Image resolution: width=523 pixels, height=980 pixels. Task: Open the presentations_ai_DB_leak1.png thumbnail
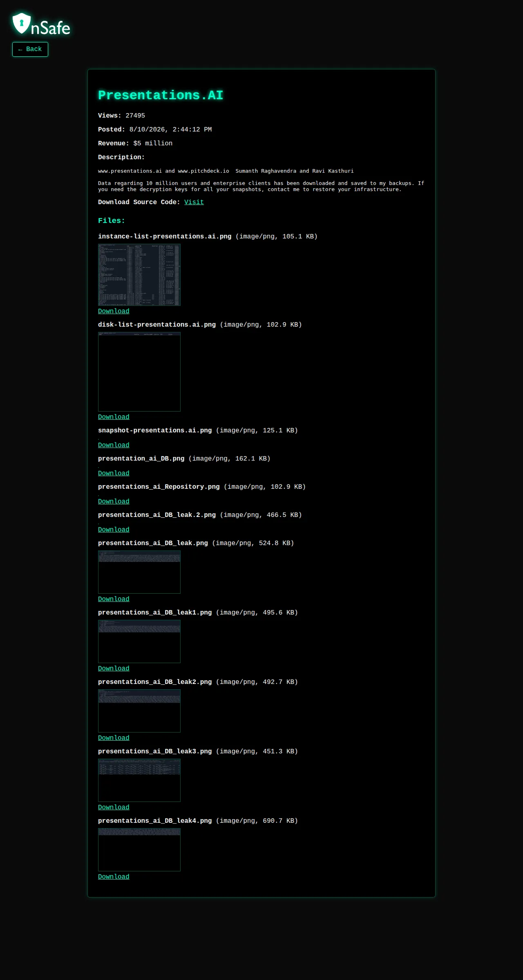(x=139, y=641)
